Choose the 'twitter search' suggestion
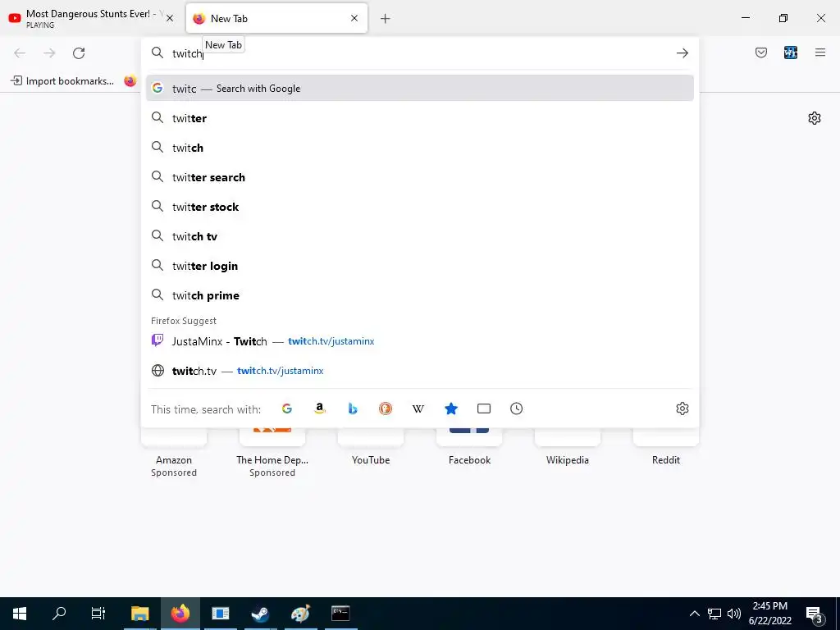840x630 pixels. (419, 177)
